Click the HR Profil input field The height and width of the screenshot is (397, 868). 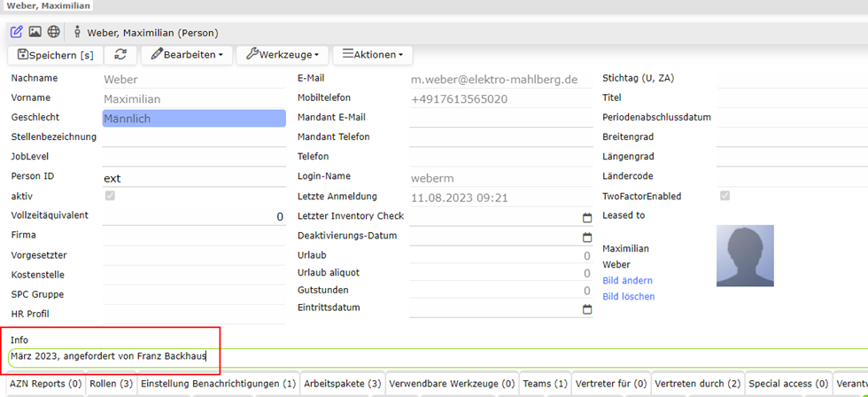pos(194,315)
